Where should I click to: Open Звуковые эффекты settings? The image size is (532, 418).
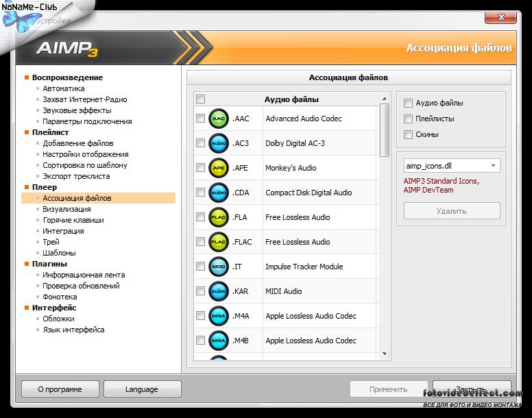coord(77,110)
